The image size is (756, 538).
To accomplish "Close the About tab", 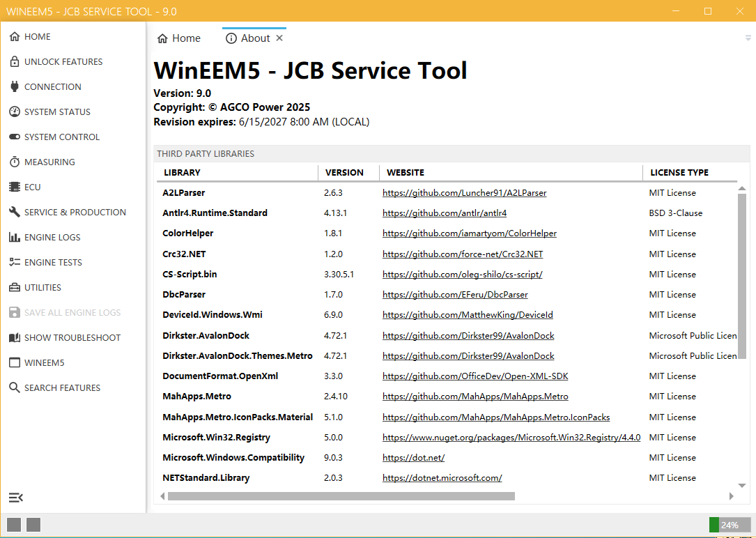I will [279, 38].
